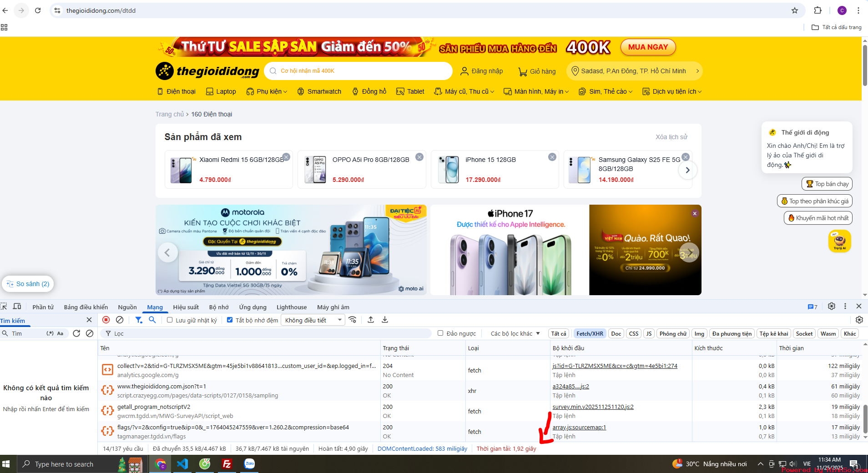Screen dimensions: 868x473
Task: Click the record network log button
Action: (x=106, y=320)
